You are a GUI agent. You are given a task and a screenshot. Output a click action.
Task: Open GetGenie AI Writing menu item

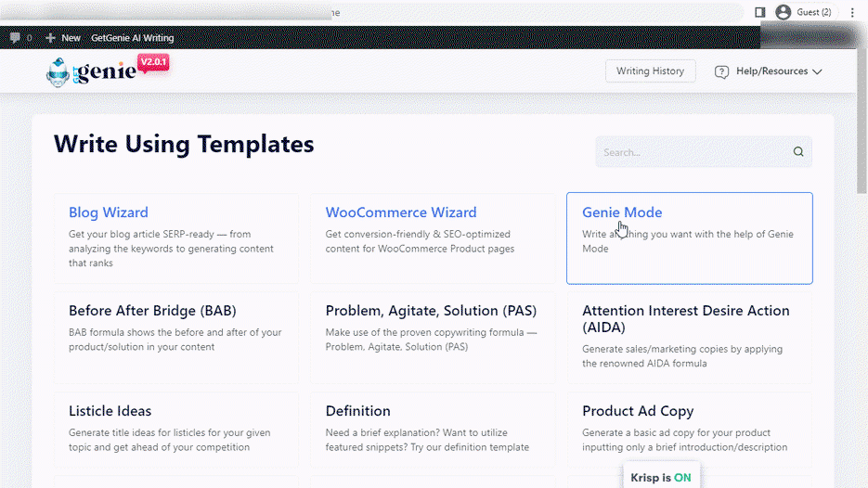pyautogui.click(x=133, y=38)
